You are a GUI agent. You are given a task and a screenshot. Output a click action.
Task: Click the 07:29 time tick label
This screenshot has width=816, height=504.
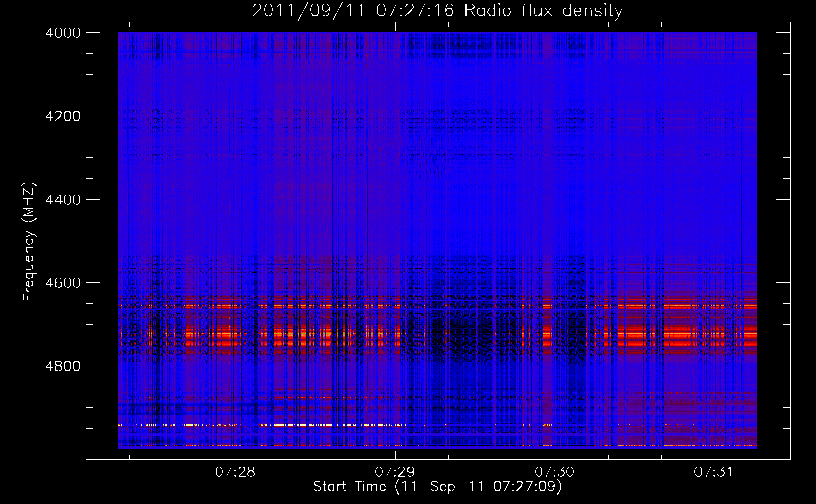tap(395, 472)
